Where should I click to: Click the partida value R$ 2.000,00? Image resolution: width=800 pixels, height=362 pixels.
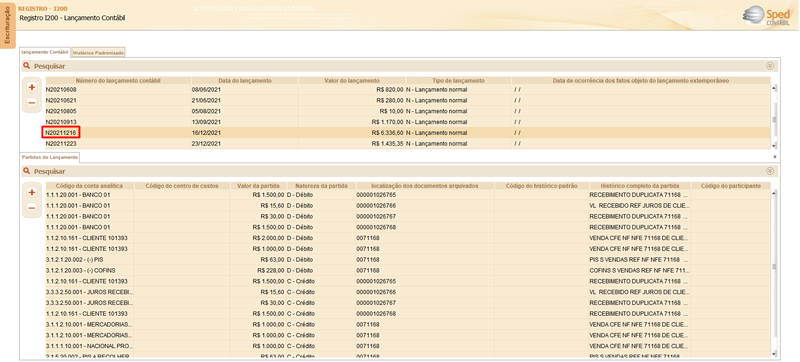(x=268, y=238)
